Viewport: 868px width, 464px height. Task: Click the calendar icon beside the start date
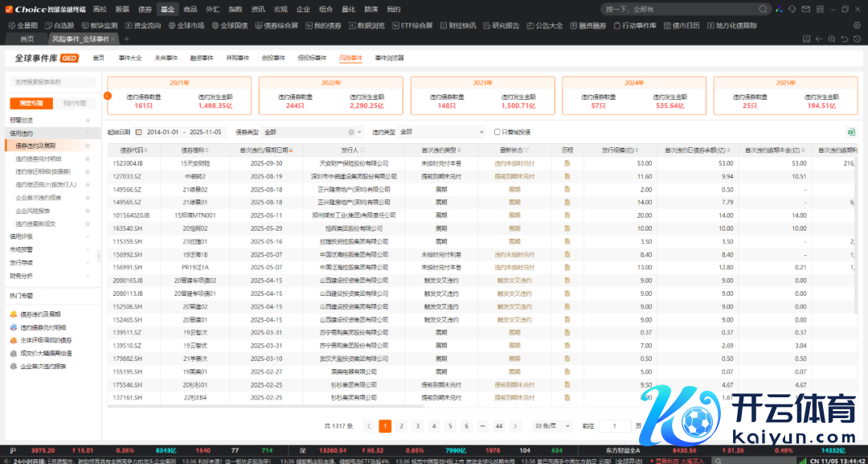click(139, 132)
